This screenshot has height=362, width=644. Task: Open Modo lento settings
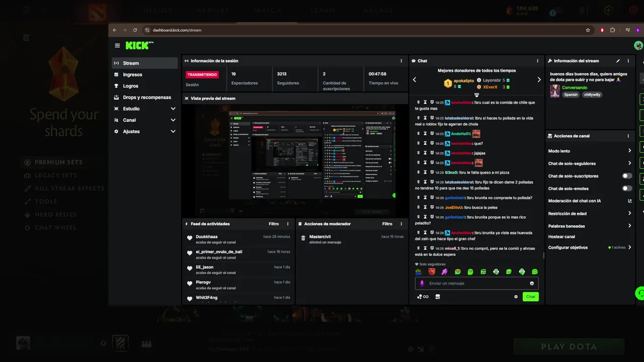coord(590,151)
